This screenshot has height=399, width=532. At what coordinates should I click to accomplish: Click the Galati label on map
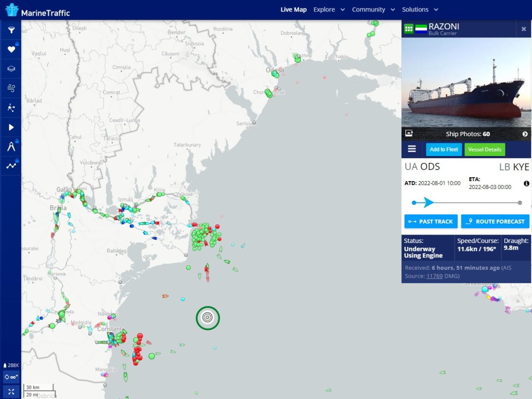coord(64,190)
